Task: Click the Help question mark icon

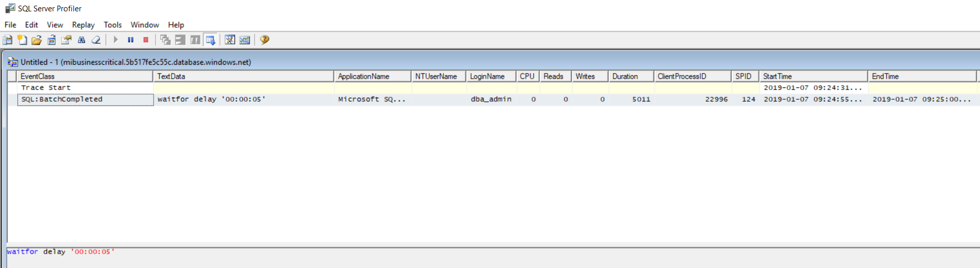Action: click(x=264, y=40)
